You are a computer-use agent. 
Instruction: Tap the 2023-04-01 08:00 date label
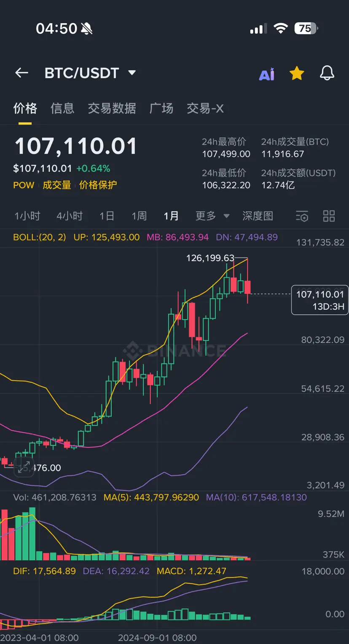[39, 638]
